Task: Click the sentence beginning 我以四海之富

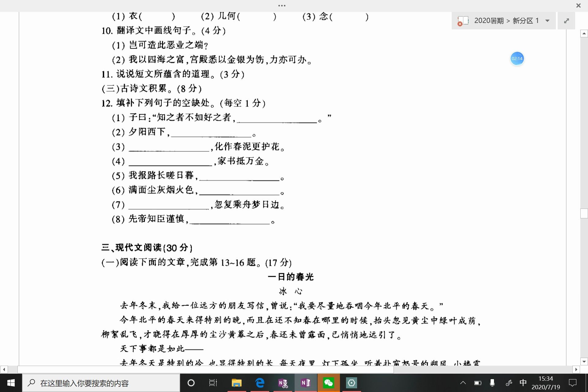Action: click(x=220, y=60)
